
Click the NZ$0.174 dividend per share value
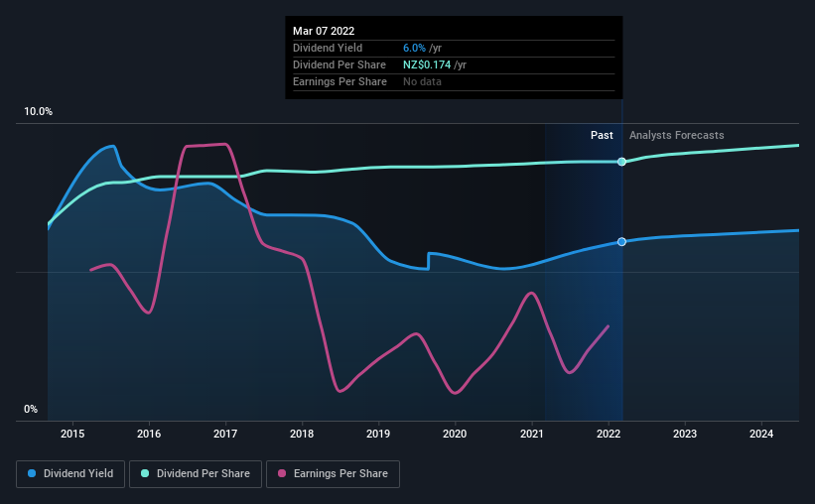click(427, 64)
